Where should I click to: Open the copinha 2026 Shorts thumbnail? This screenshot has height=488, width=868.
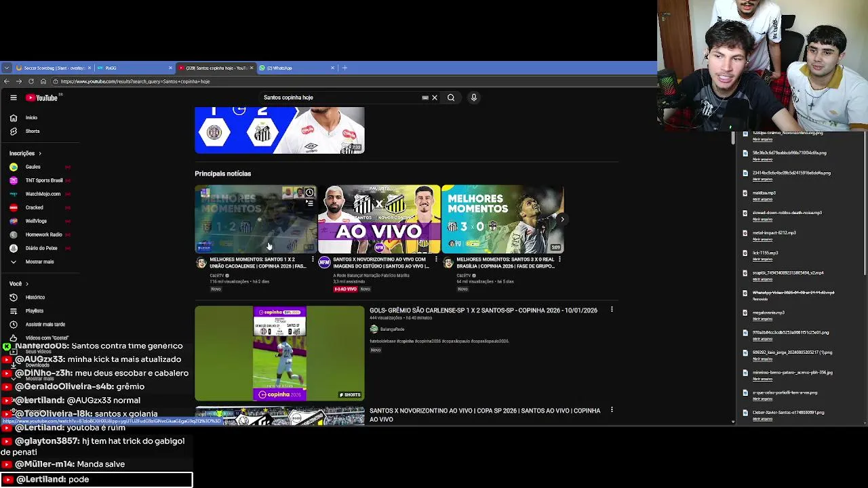pyautogui.click(x=279, y=353)
